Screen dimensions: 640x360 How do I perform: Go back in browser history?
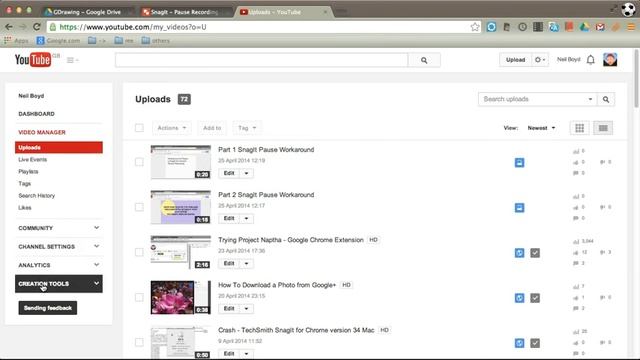pyautogui.click(x=9, y=27)
